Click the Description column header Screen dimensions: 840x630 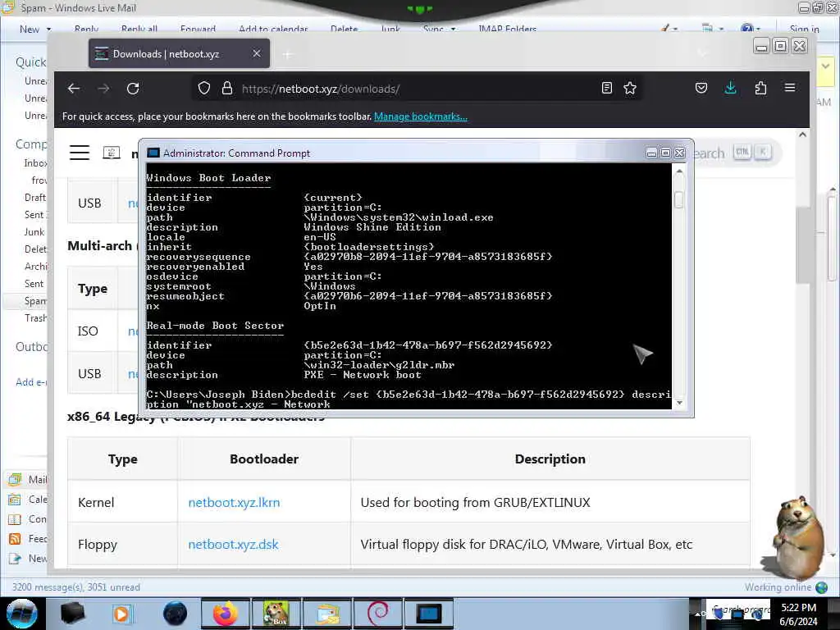click(550, 459)
